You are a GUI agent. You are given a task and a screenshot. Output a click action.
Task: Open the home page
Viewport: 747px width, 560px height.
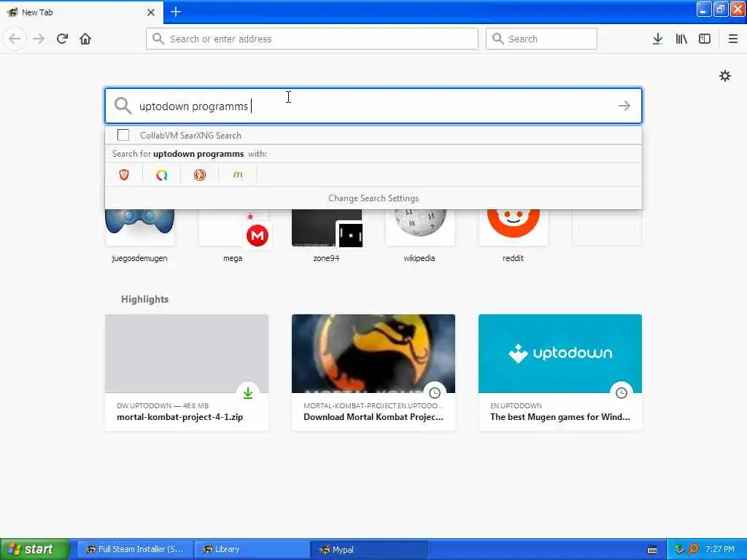click(x=85, y=39)
